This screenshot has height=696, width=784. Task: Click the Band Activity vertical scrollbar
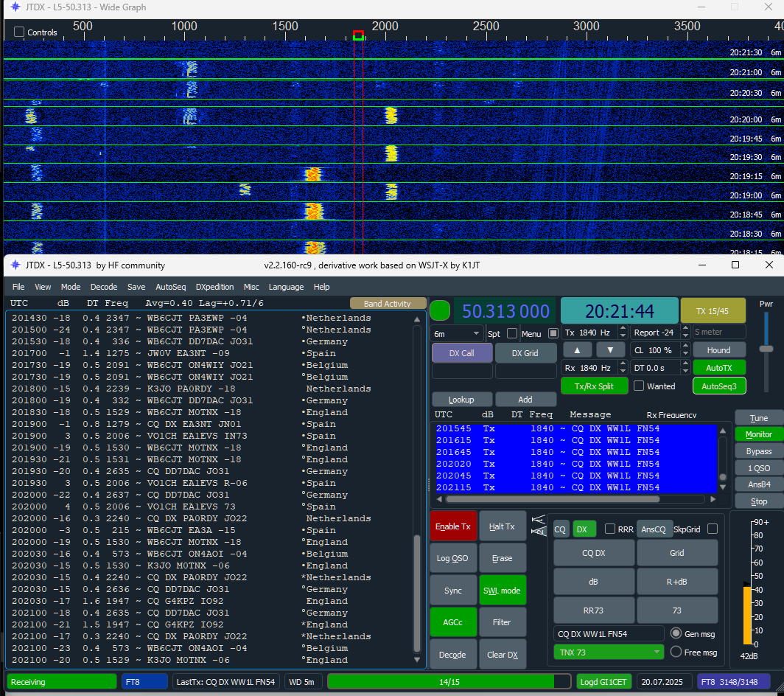click(417, 594)
